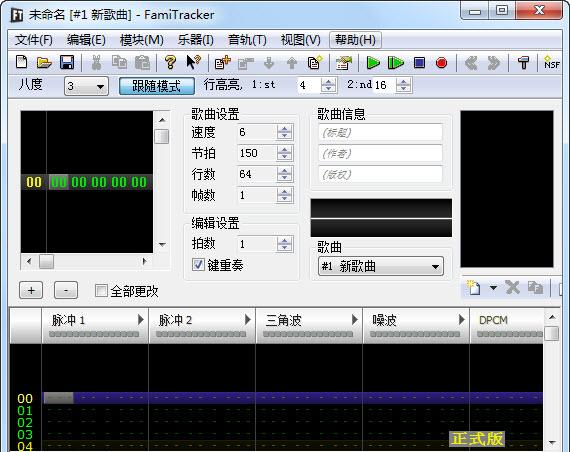Screen dimensions: 570x452
Task: Click the frame editor horizontal scrollbar thumb
Action: pyautogui.click(x=47, y=261)
